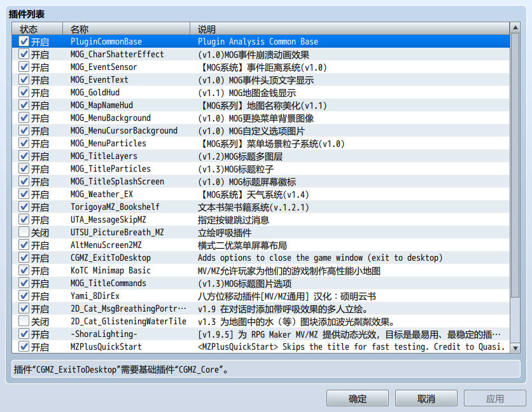532x412 pixels.
Task: Click the TorigoyaMZ_Bookshelf plugin name
Action: 115,207
